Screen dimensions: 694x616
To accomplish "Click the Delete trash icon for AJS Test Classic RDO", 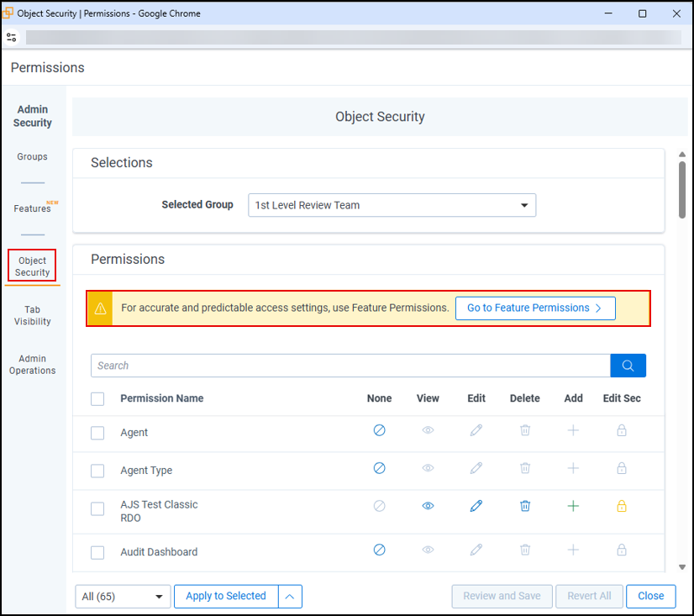I will pyautogui.click(x=524, y=505).
